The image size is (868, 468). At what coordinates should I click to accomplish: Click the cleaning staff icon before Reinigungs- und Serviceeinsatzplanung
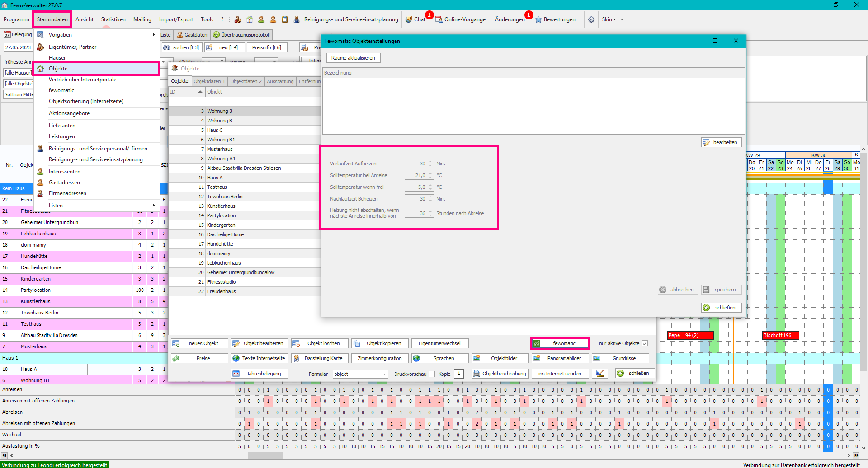(297, 19)
